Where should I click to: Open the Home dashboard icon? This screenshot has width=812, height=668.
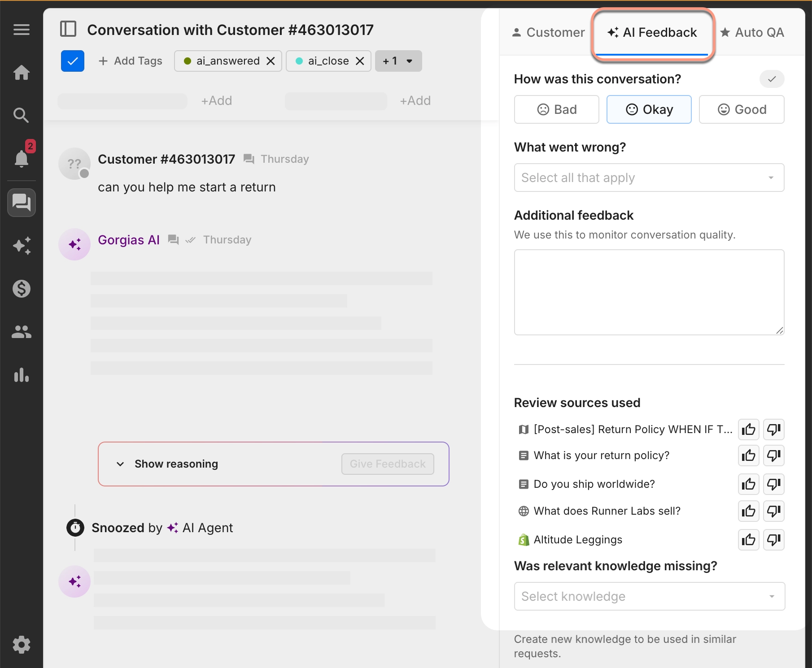[x=22, y=73]
